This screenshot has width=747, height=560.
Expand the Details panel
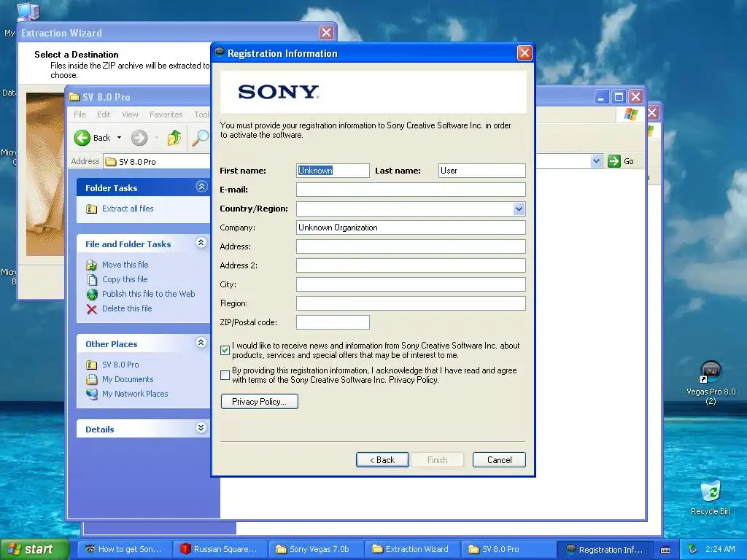[201, 427]
